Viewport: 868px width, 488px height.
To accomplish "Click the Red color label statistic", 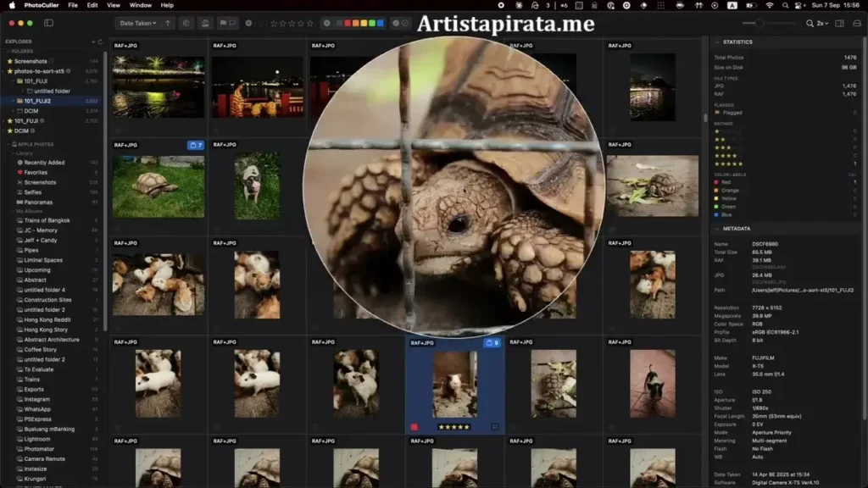I will 785,182.
